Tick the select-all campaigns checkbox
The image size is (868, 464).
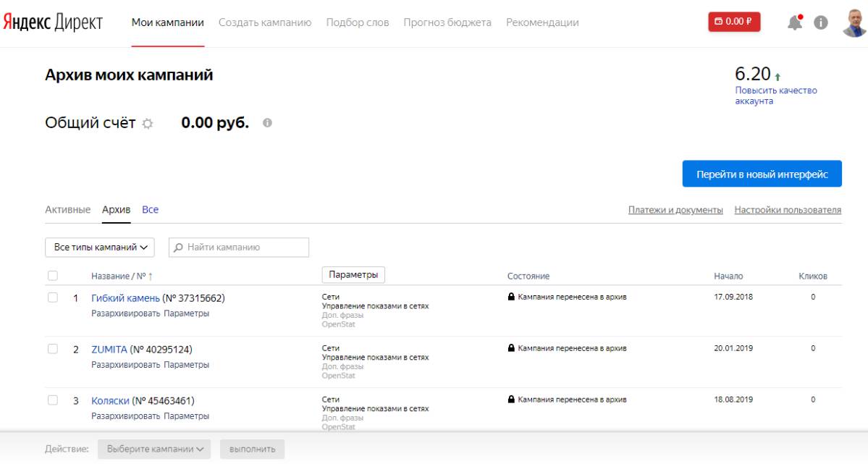[x=53, y=276]
